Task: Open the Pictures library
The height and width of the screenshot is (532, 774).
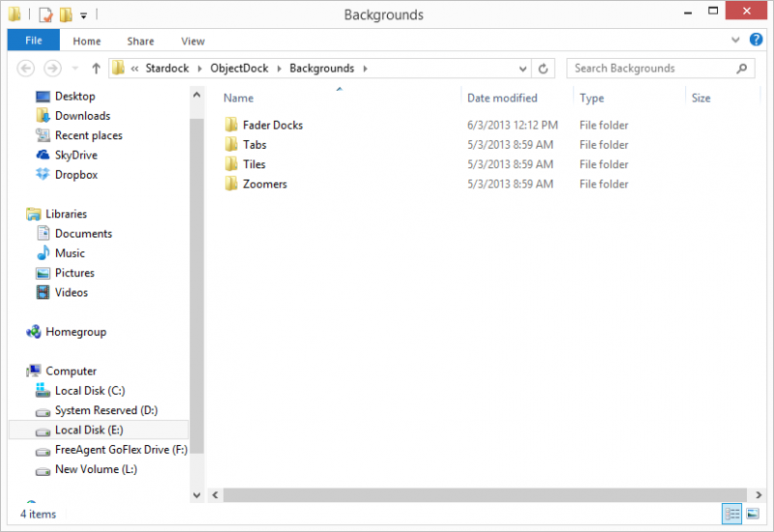Action: coord(74,273)
